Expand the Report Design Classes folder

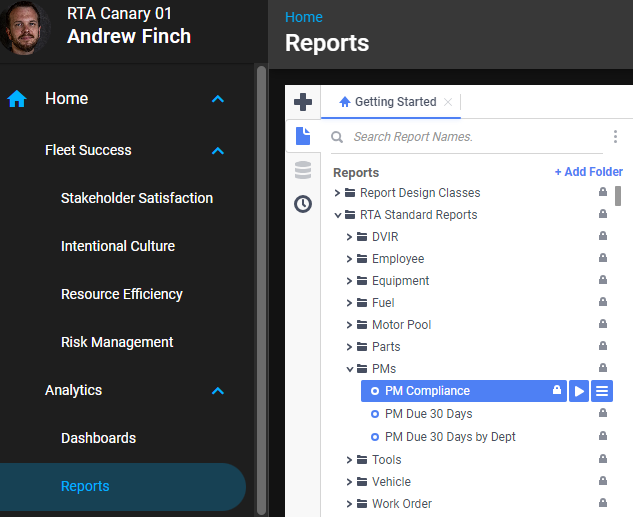[x=338, y=193]
